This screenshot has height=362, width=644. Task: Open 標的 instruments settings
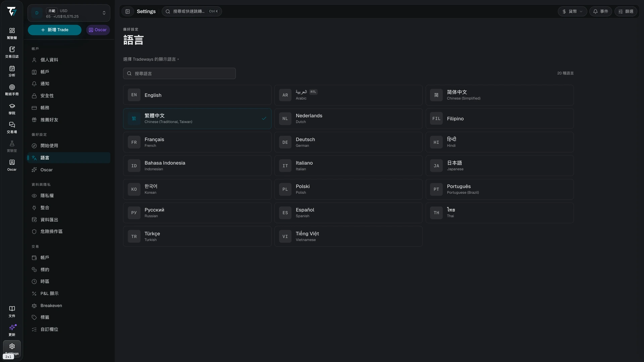(69, 270)
